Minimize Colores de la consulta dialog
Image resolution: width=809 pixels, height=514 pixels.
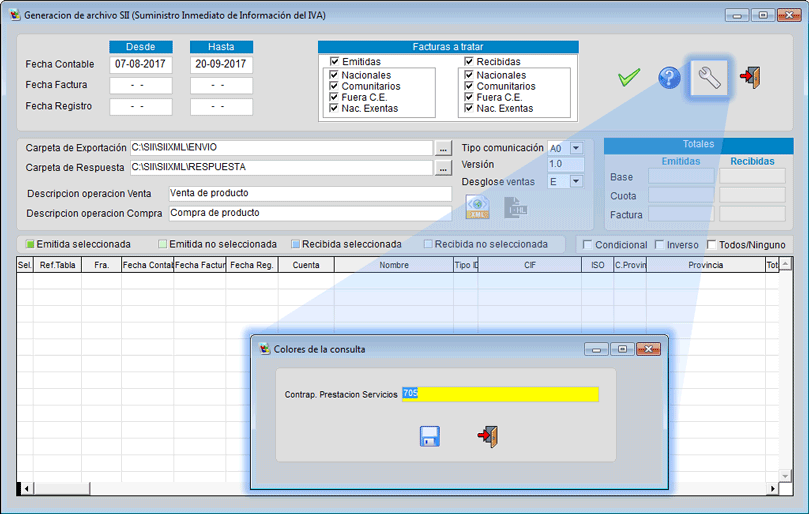pyautogui.click(x=596, y=349)
